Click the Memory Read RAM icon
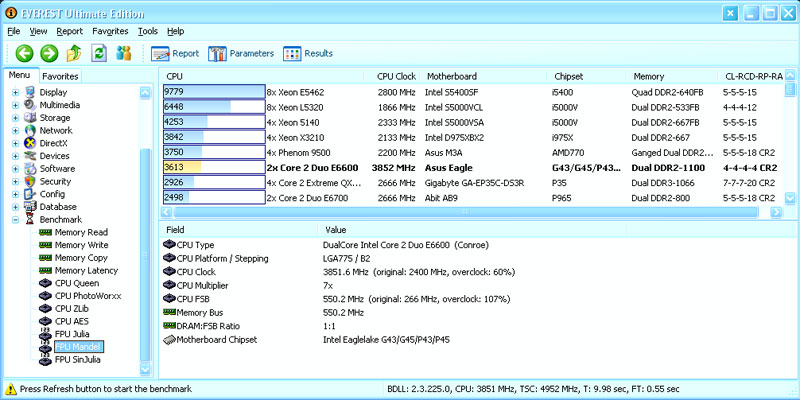 click(x=45, y=232)
